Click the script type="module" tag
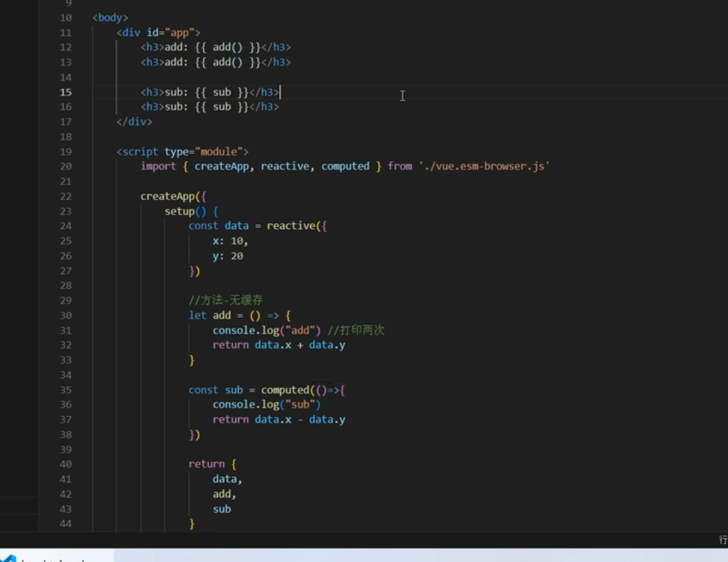 [182, 152]
